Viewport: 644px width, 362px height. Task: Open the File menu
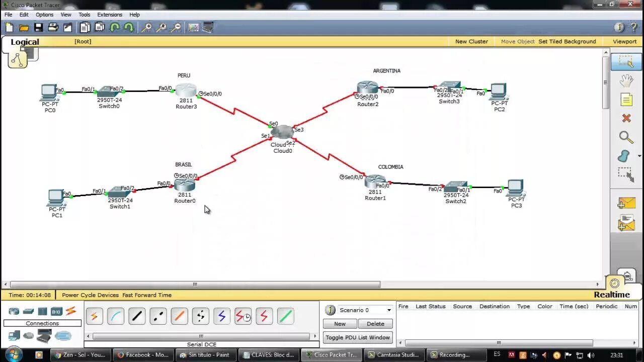(9, 15)
